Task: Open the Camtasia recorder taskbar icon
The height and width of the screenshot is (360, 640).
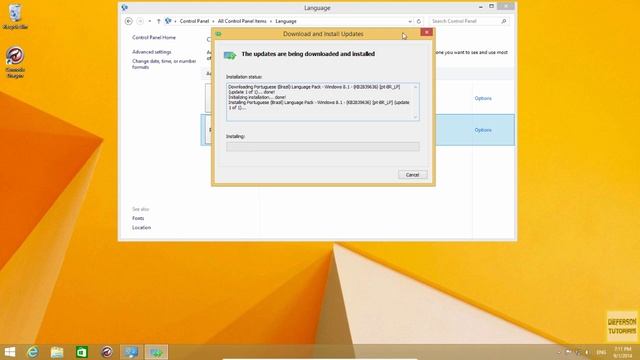Action: tap(107, 352)
